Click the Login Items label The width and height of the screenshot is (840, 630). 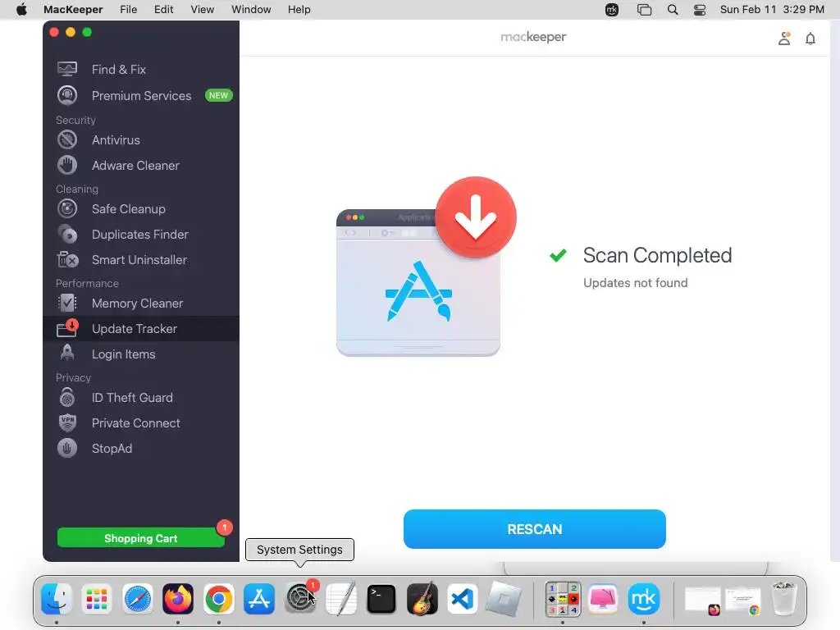pos(123,354)
